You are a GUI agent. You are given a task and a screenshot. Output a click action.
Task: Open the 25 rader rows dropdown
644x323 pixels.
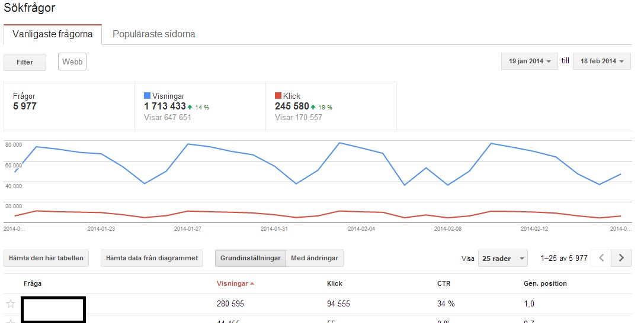point(503,259)
